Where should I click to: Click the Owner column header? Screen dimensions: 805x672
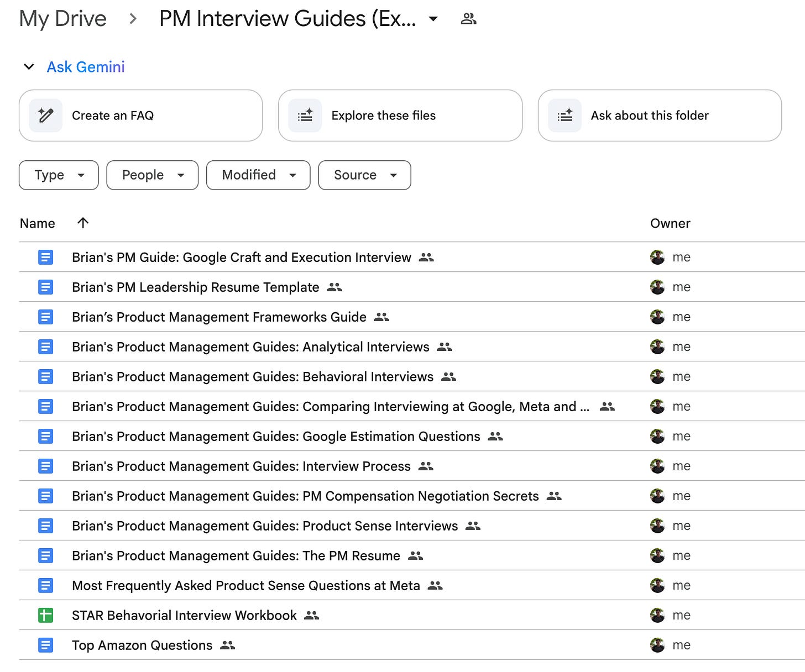pos(670,223)
